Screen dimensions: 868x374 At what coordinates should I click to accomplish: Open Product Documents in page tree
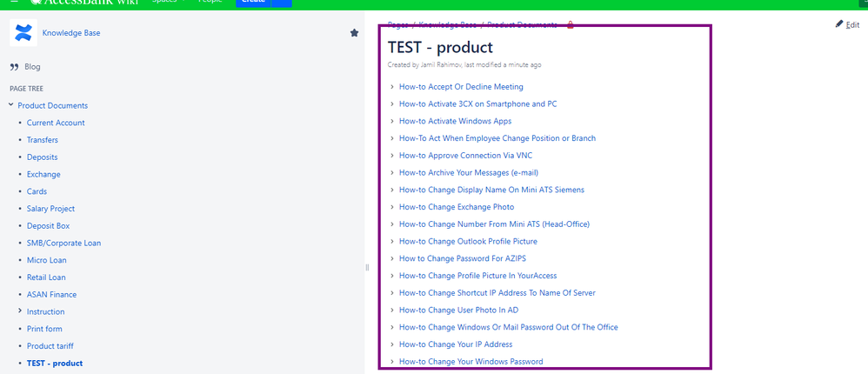(52, 105)
